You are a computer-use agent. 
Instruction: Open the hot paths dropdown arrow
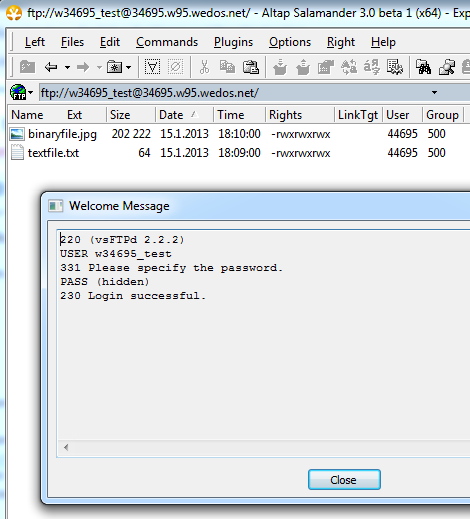tap(129, 67)
